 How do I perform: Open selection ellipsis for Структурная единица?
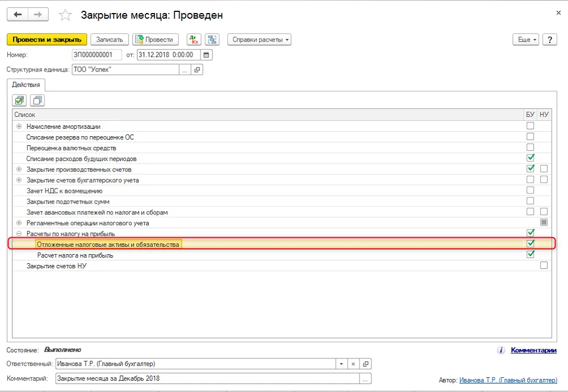point(185,70)
